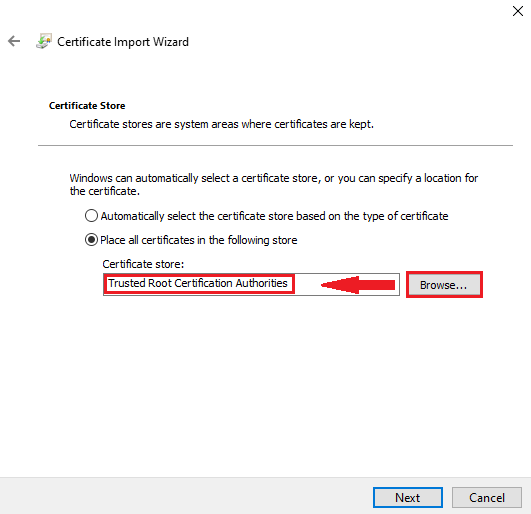
Task: Click the Windows can automatically select paragraph
Action: point(274,184)
